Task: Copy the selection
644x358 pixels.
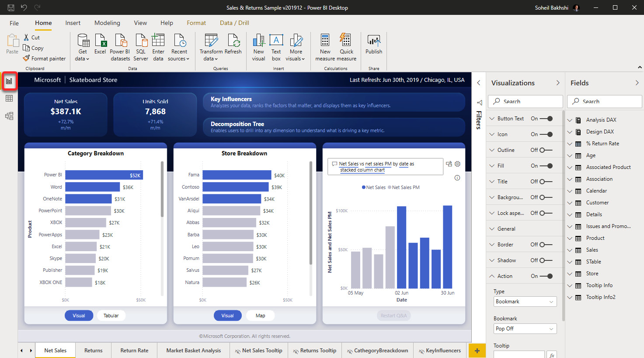Action: [33, 48]
